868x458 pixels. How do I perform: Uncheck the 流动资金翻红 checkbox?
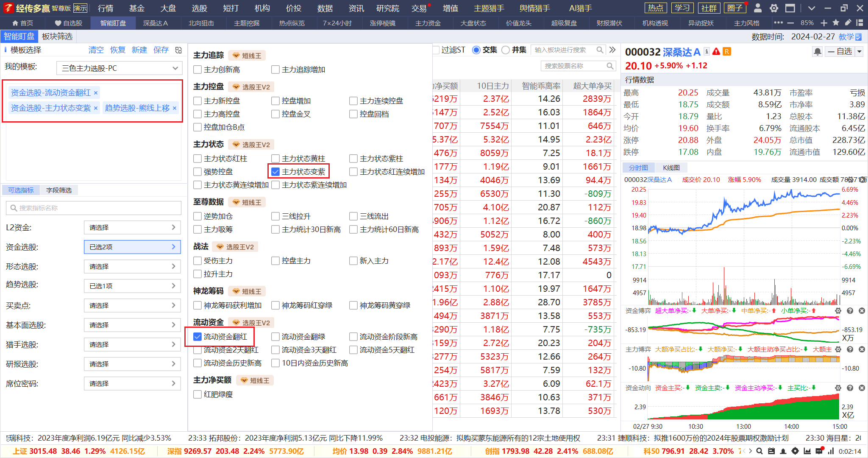[x=197, y=337]
